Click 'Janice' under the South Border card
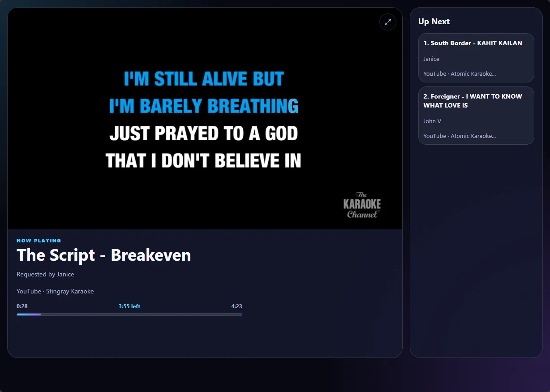The image size is (550, 392). click(x=431, y=59)
